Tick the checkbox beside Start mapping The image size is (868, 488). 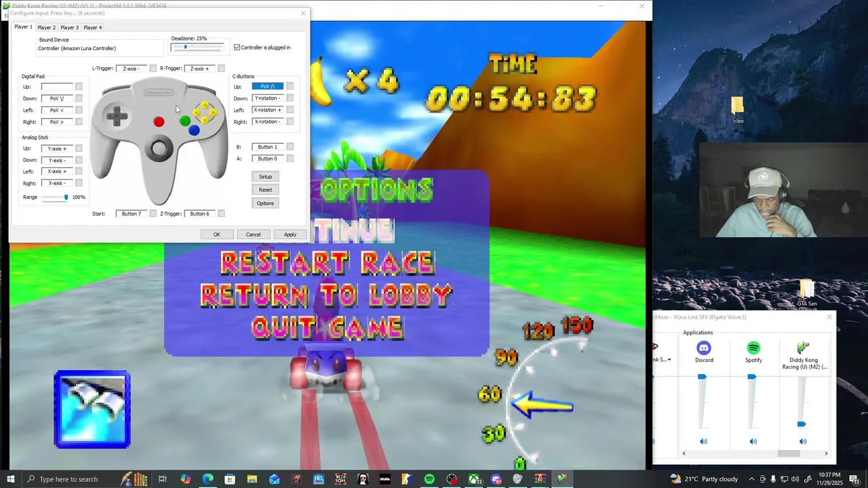point(153,213)
